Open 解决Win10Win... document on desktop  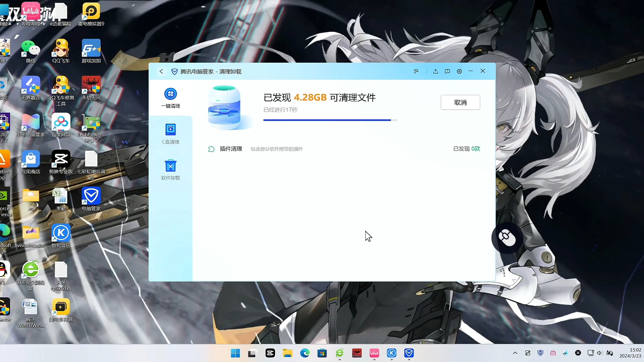coord(31,312)
